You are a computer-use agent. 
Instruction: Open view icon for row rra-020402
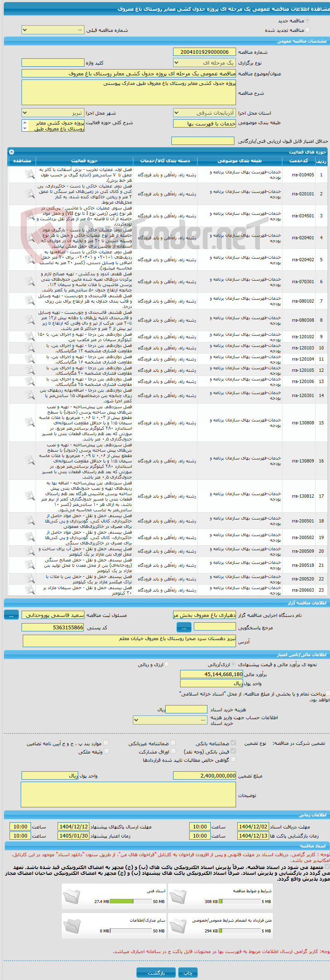click(x=29, y=260)
